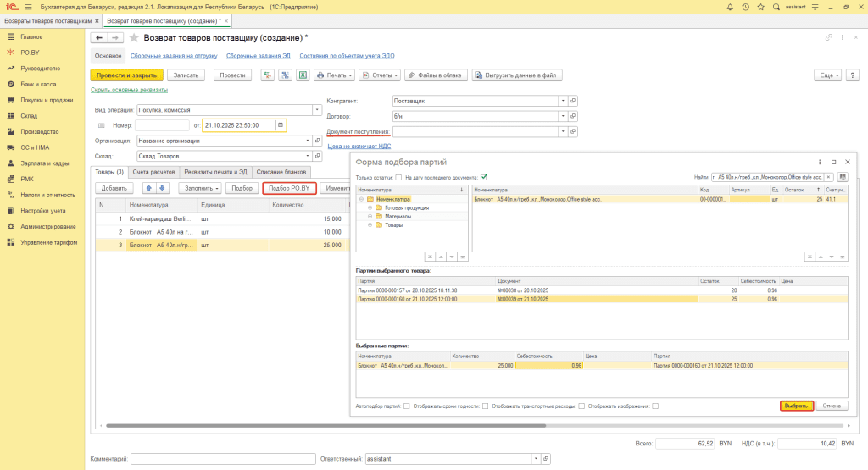The width and height of the screenshot is (868, 470).
Task: Open the history clock icon
Action: (746, 7)
